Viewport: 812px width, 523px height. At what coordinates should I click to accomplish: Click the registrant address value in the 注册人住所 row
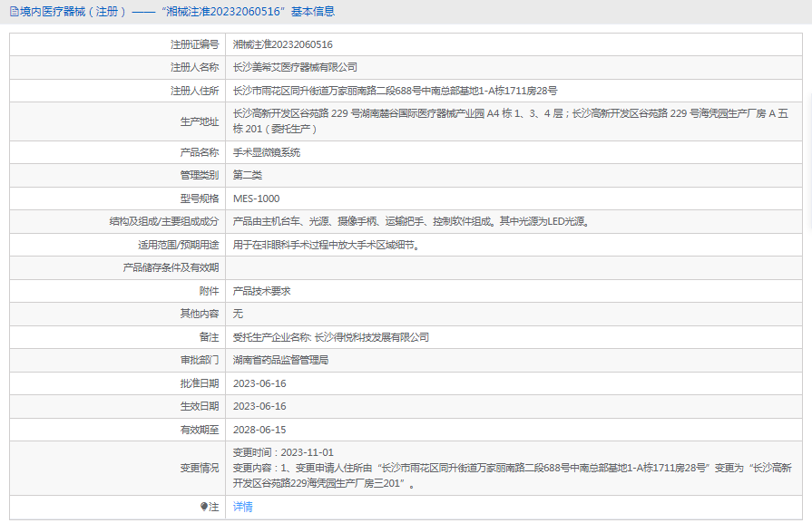click(x=396, y=91)
